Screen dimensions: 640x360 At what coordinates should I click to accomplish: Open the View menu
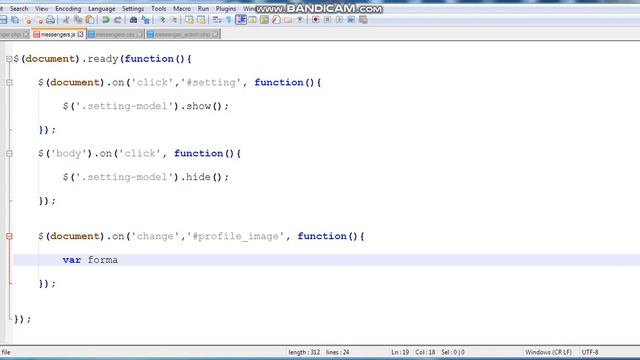(x=41, y=9)
